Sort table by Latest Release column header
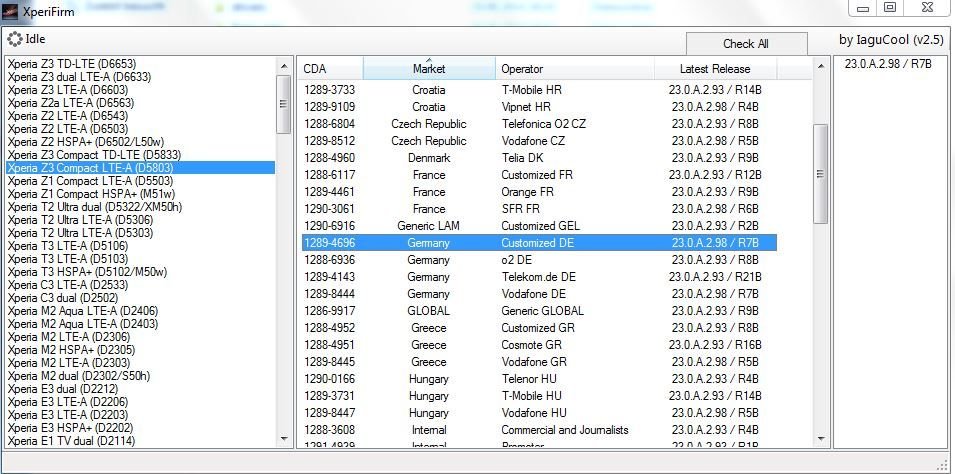955x474 pixels. click(715, 69)
